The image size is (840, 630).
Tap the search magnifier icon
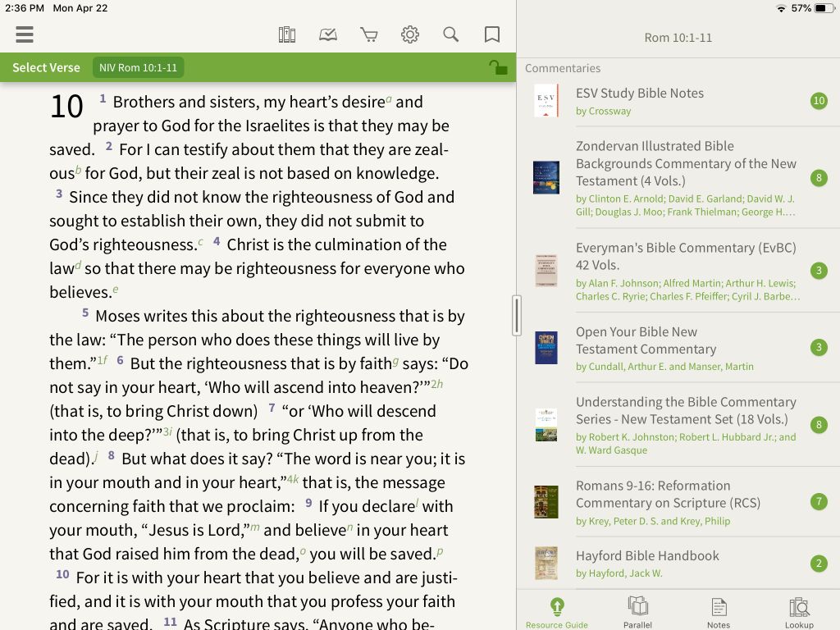pyautogui.click(x=451, y=34)
